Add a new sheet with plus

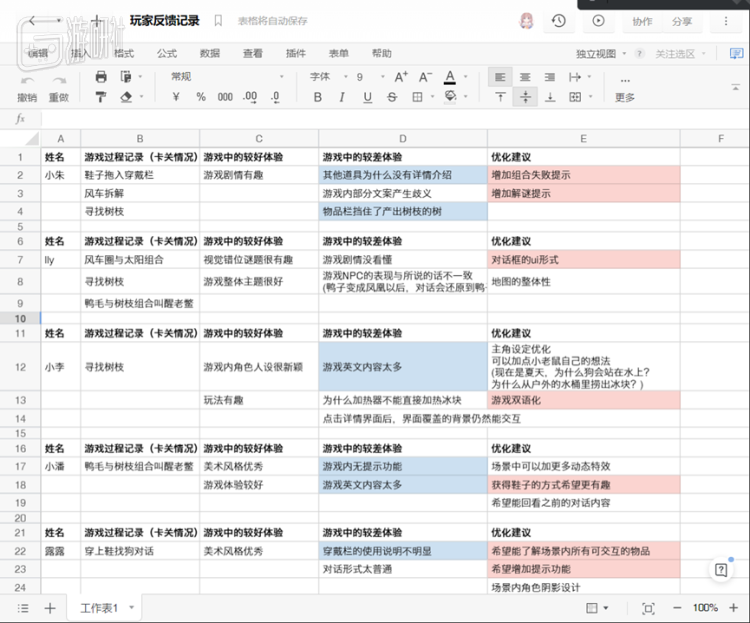[50, 608]
